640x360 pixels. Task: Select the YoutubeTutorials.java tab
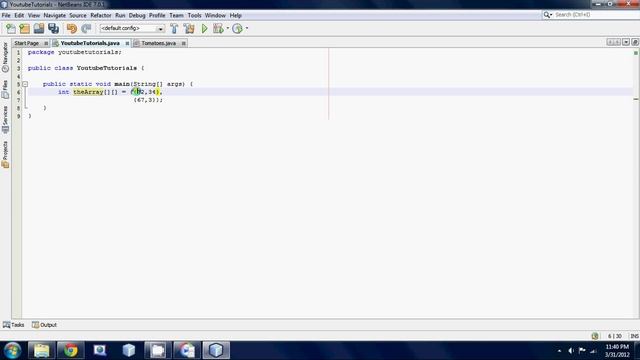point(90,43)
